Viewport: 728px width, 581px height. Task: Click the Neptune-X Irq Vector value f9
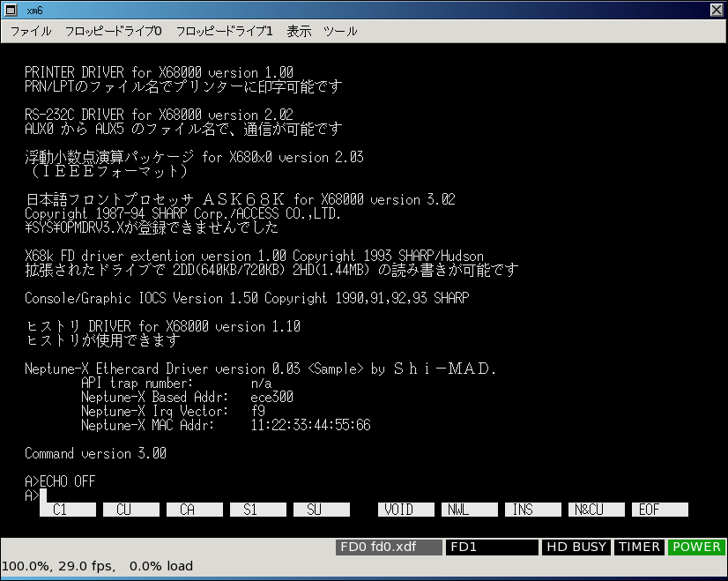pyautogui.click(x=258, y=411)
